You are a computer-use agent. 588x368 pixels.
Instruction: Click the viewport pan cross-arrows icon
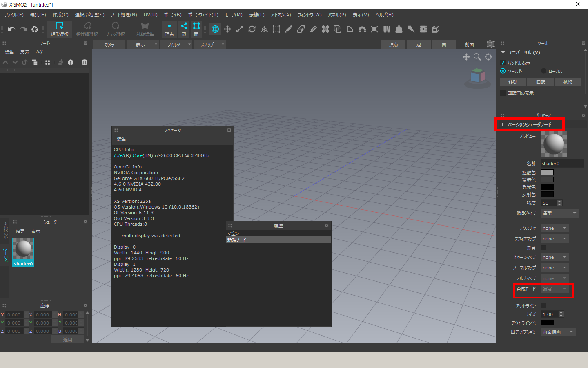[x=466, y=57]
